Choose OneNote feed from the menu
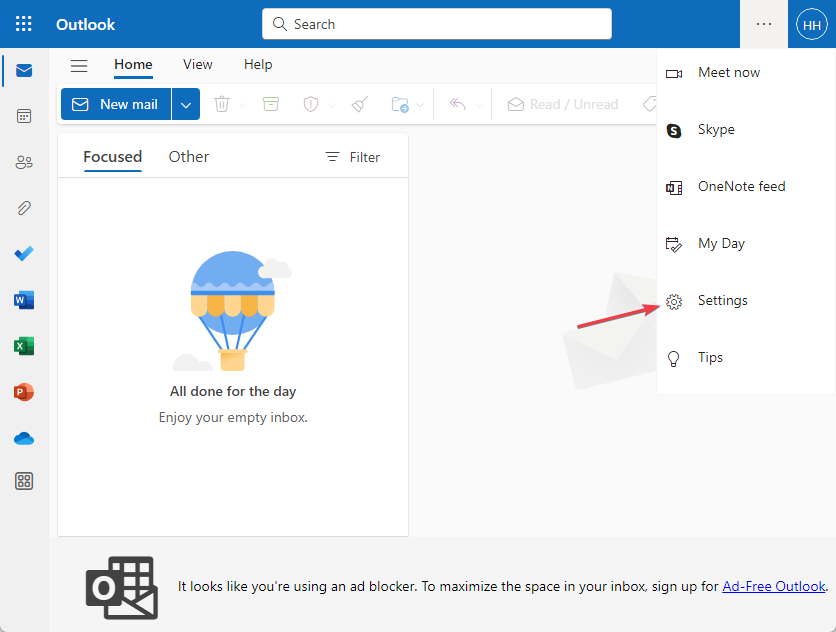 pyautogui.click(x=745, y=187)
